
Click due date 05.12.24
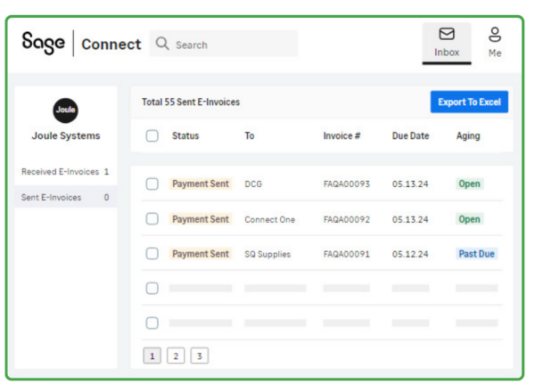pyautogui.click(x=410, y=254)
